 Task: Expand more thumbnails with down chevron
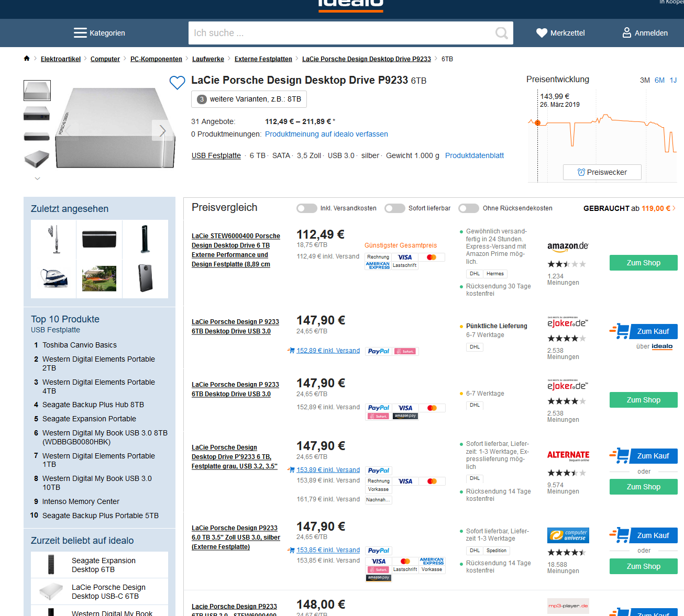coord(37,178)
